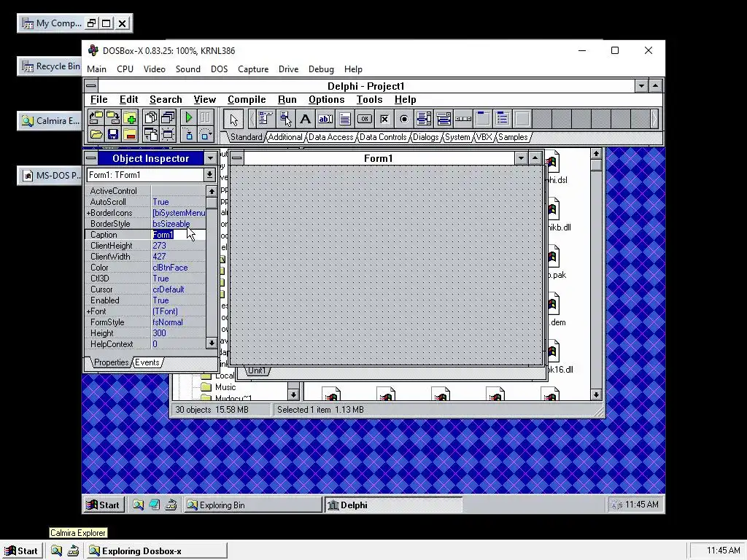This screenshot has width=747, height=560.
Task: Switch to the Samples palette tab
Action: pos(513,137)
